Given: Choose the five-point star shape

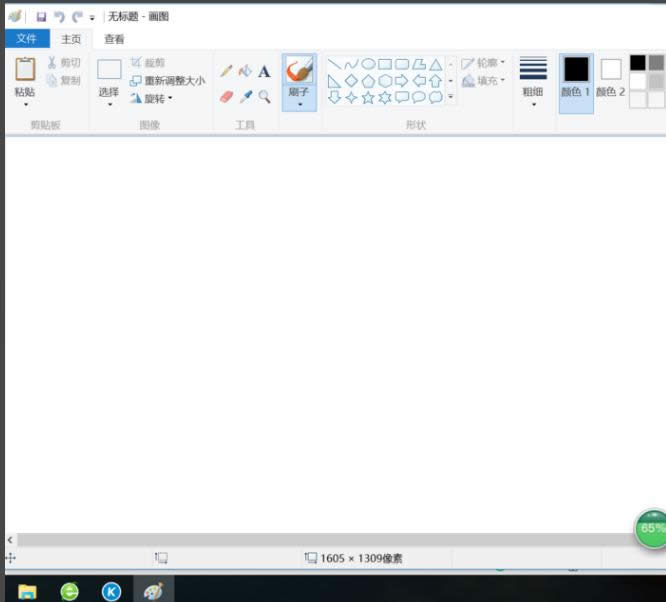Looking at the screenshot, I should click(x=368, y=98).
